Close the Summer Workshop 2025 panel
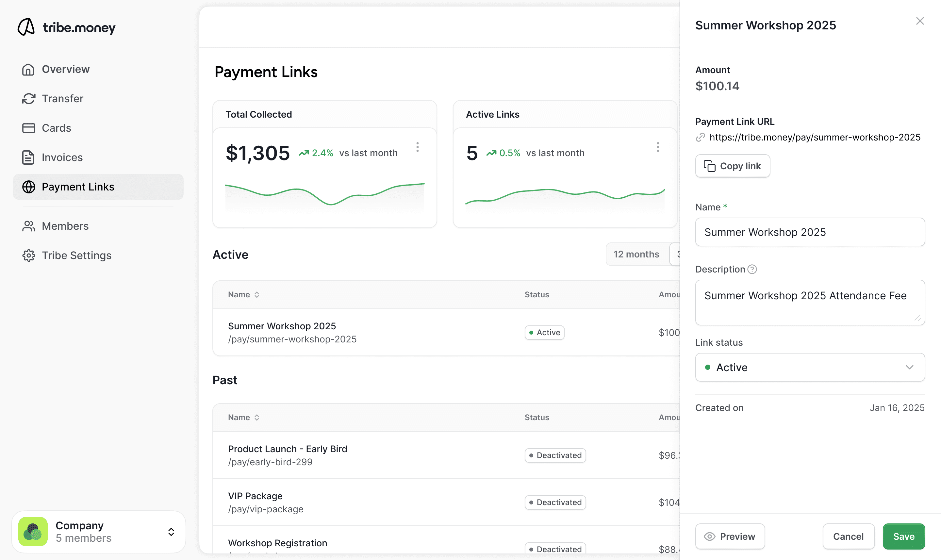The image size is (941, 560). coord(919,21)
